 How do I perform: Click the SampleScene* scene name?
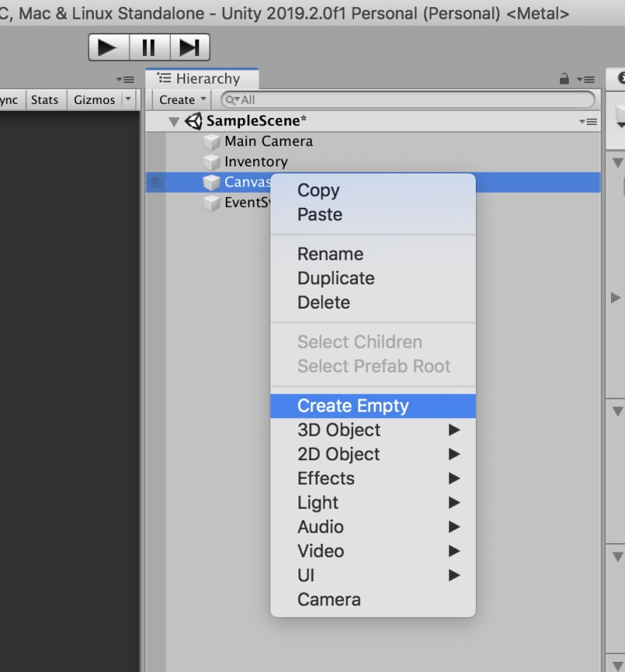(x=256, y=121)
